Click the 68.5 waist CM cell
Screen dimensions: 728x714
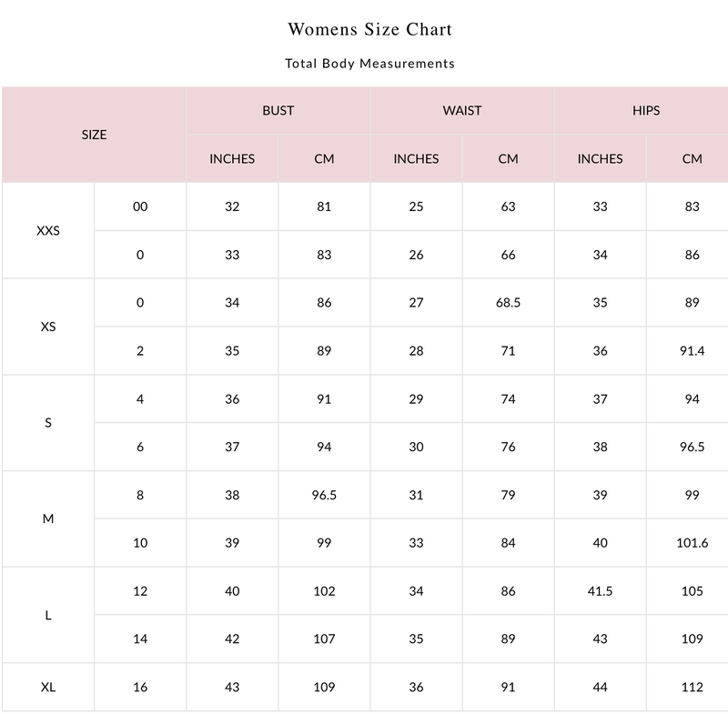click(x=508, y=303)
